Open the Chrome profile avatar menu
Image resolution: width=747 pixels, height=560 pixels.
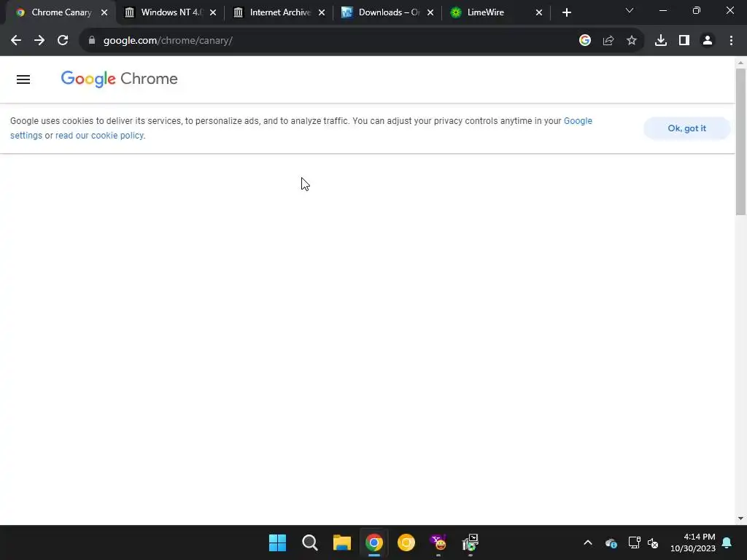click(708, 41)
